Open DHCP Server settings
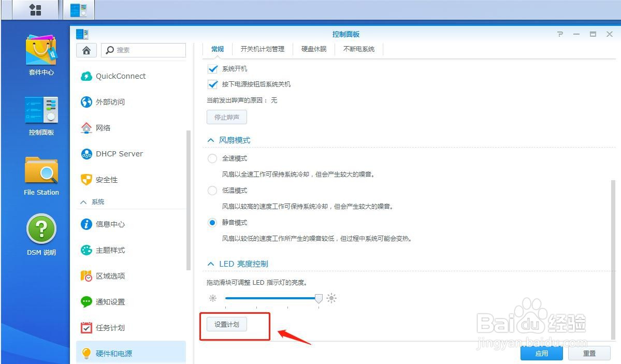Screen dimensions: 621x364 [x=131, y=154]
